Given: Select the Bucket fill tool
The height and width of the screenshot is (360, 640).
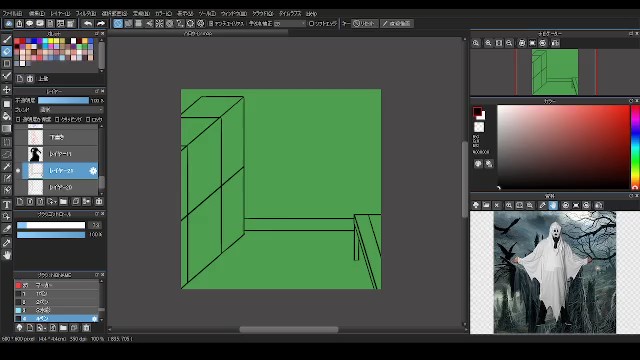Looking at the screenshot, I should tap(7, 116).
